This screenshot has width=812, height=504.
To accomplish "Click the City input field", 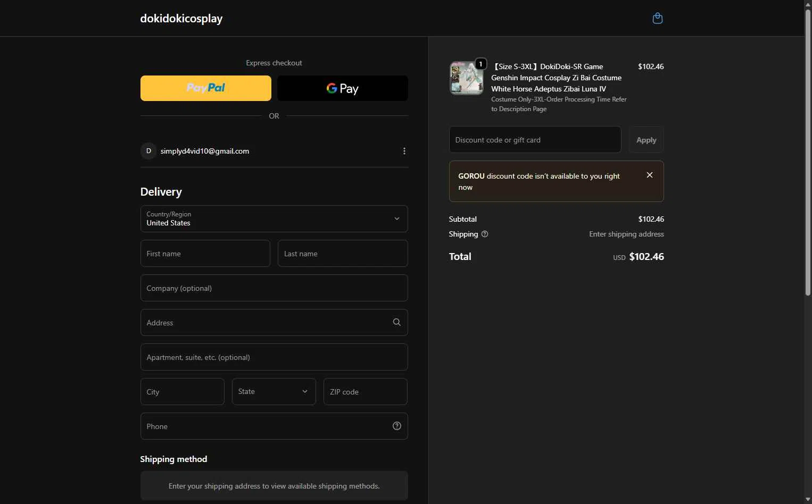I will pyautogui.click(x=183, y=391).
